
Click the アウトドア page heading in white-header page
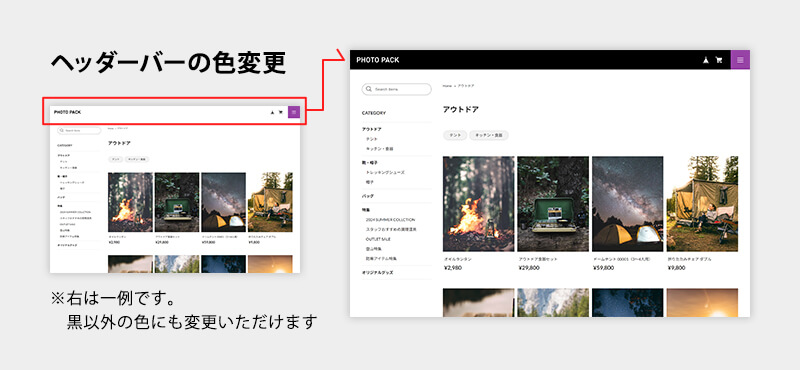119,143
